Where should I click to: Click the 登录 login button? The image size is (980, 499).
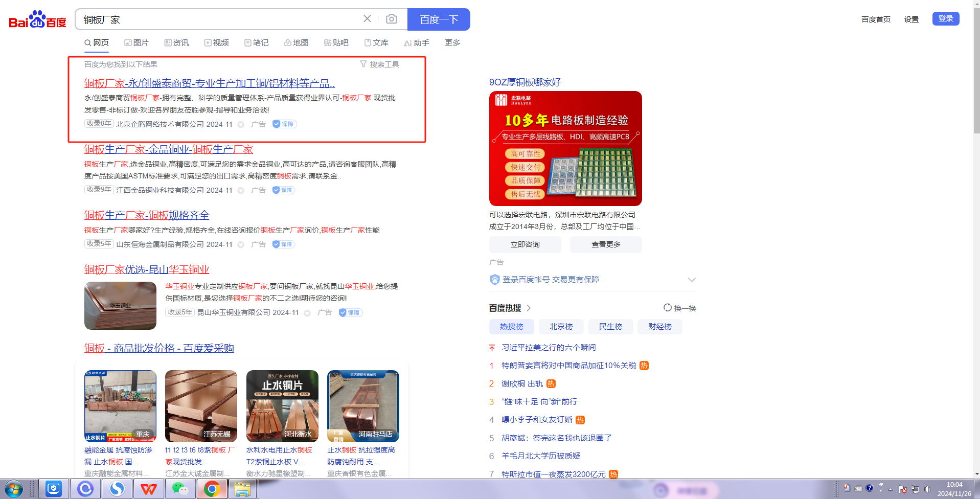pyautogui.click(x=946, y=18)
